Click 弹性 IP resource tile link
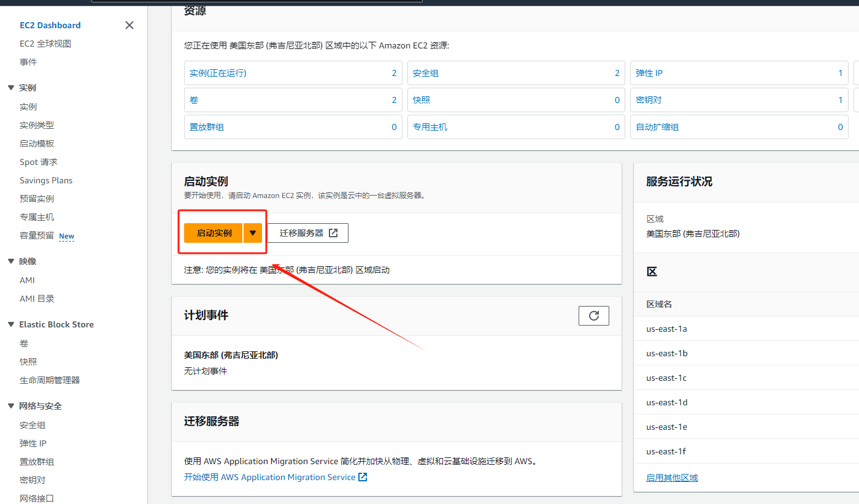 point(649,73)
